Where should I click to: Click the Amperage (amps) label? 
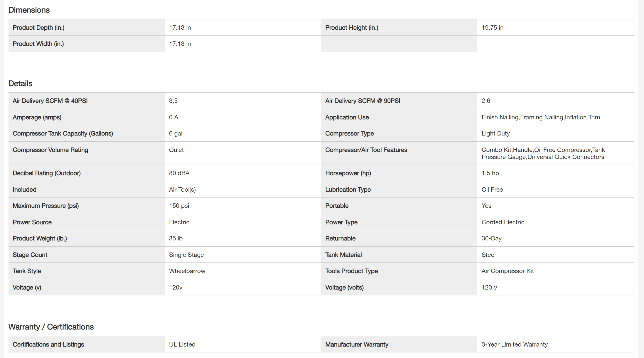pos(37,117)
